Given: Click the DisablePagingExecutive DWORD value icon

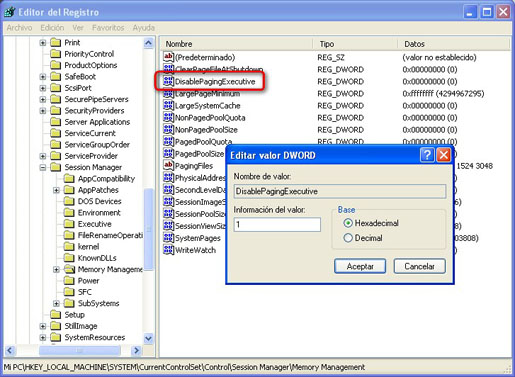Looking at the screenshot, I should point(169,81).
